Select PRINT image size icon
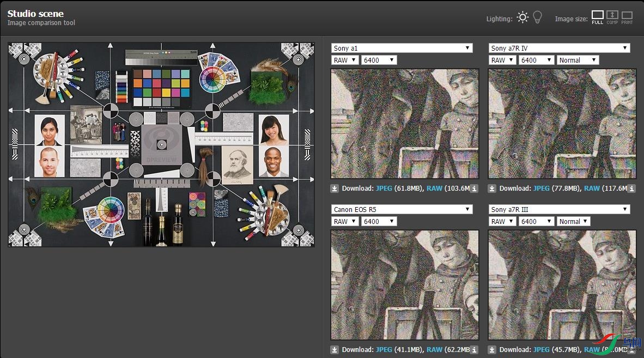The width and height of the screenshot is (644, 358). 627,16
